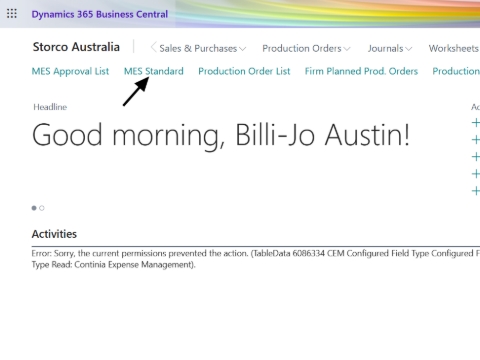Viewport: 480px width, 360px height.
Task: Expand the Journals menu
Action: click(390, 48)
